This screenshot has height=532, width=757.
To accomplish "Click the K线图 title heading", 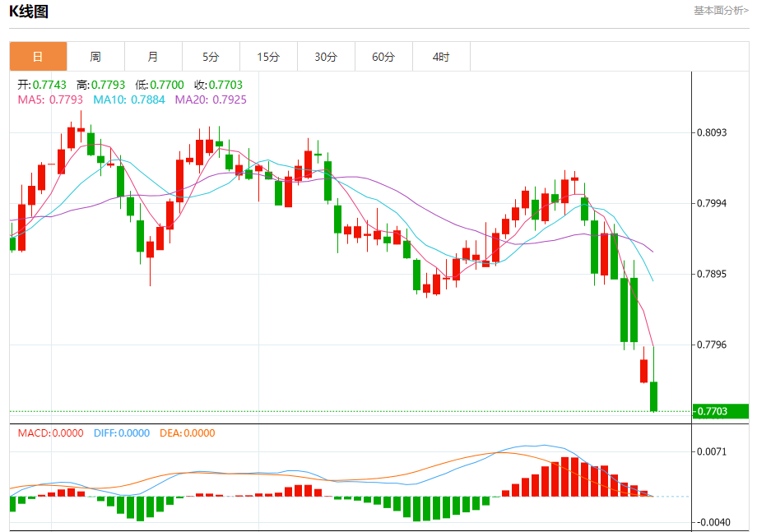I will 29,12.
